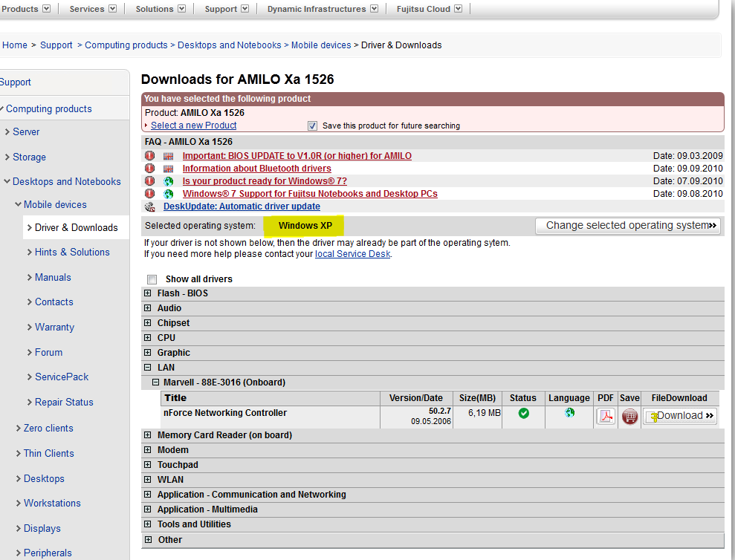The image size is (735, 560).
Task: Select Driver & Downloads in sidebar
Action: (77, 228)
